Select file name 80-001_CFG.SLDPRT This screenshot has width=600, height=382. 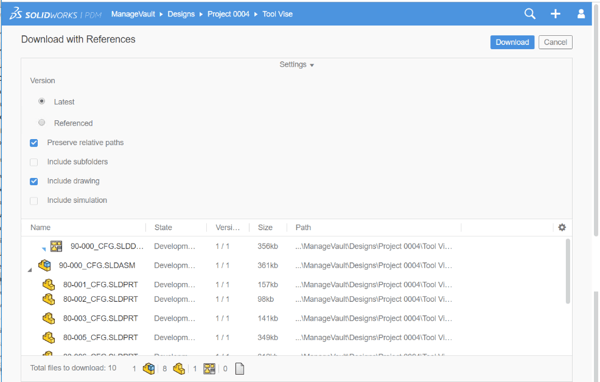pyautogui.click(x=100, y=285)
